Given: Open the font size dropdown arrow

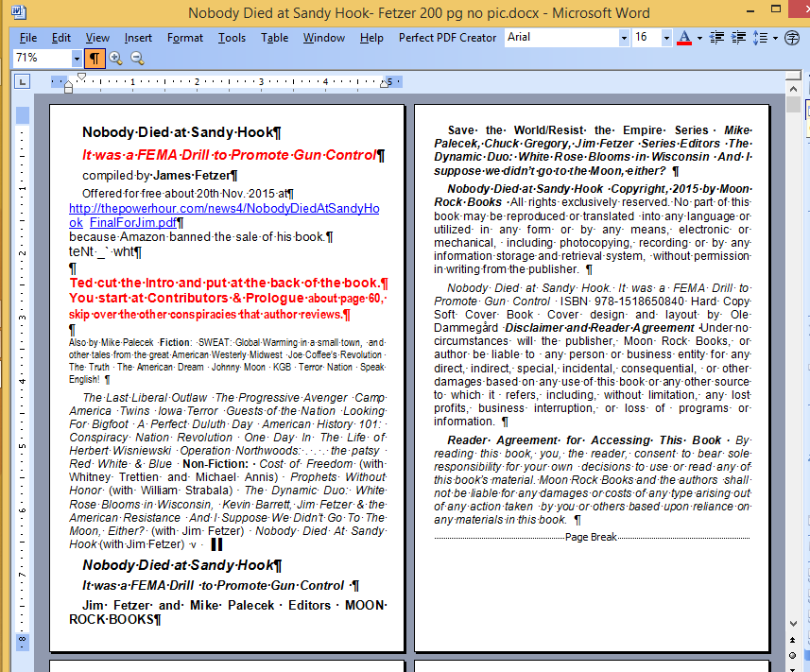Looking at the screenshot, I should click(x=666, y=38).
